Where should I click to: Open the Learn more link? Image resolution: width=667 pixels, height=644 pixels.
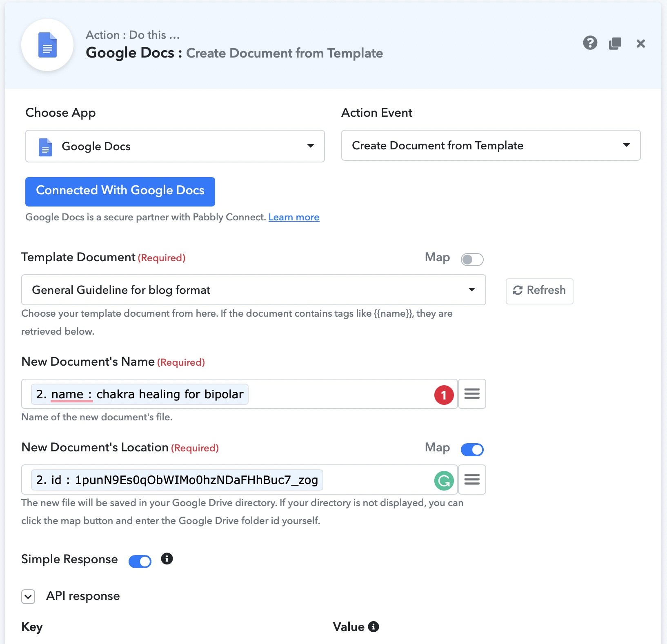[294, 217]
